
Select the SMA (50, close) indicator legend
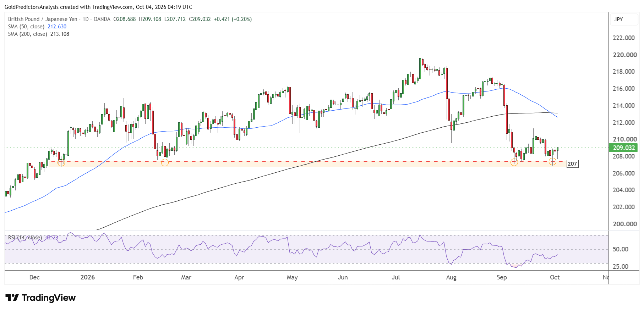tap(26, 27)
